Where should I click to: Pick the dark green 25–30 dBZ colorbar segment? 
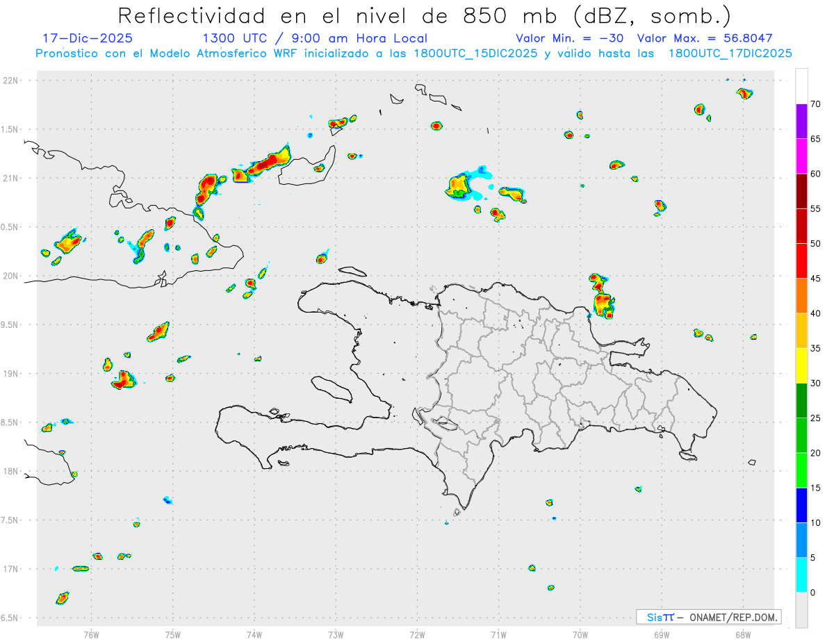(x=801, y=401)
